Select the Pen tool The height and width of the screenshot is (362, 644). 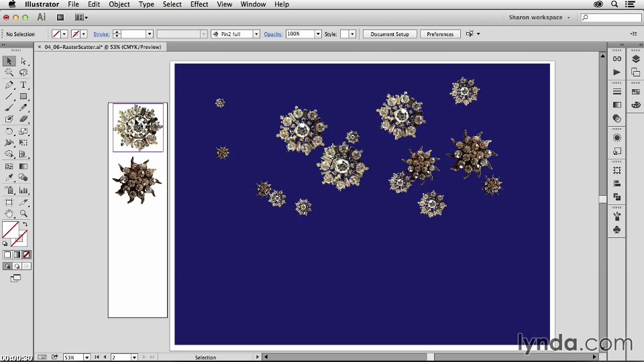coord(9,85)
